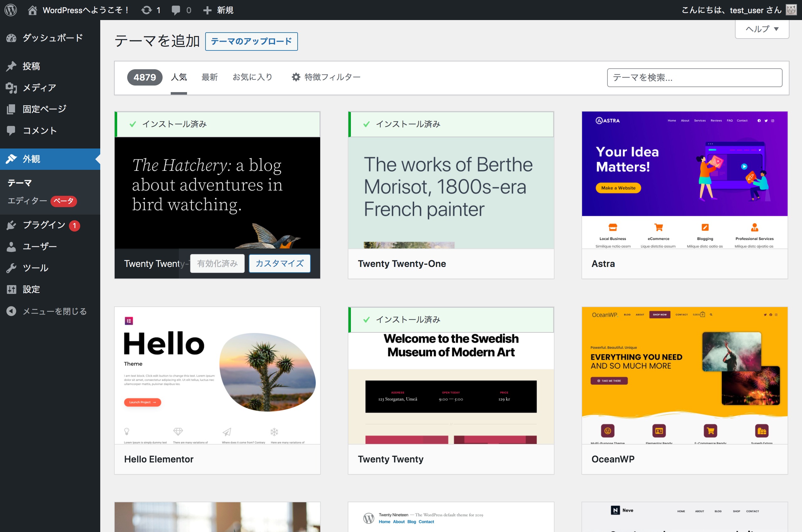Viewport: 802px width, 532px height.
Task: Click the user avatar in admin bar
Action: pos(791,10)
